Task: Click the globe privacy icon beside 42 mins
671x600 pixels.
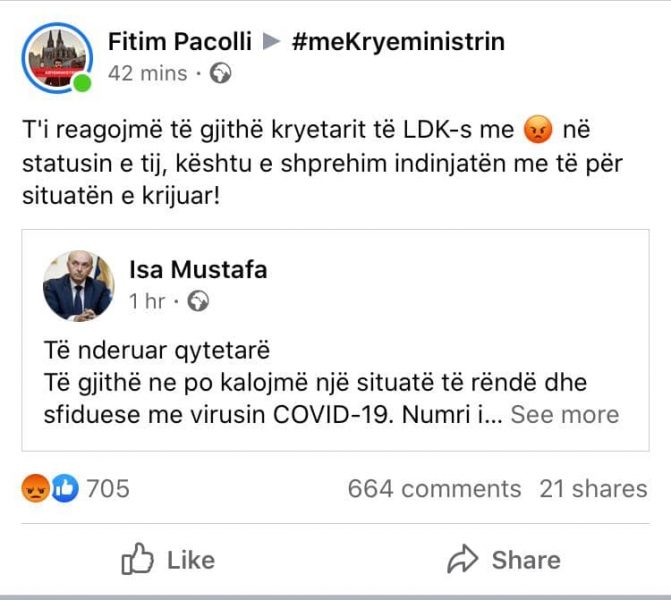Action: 222,73
